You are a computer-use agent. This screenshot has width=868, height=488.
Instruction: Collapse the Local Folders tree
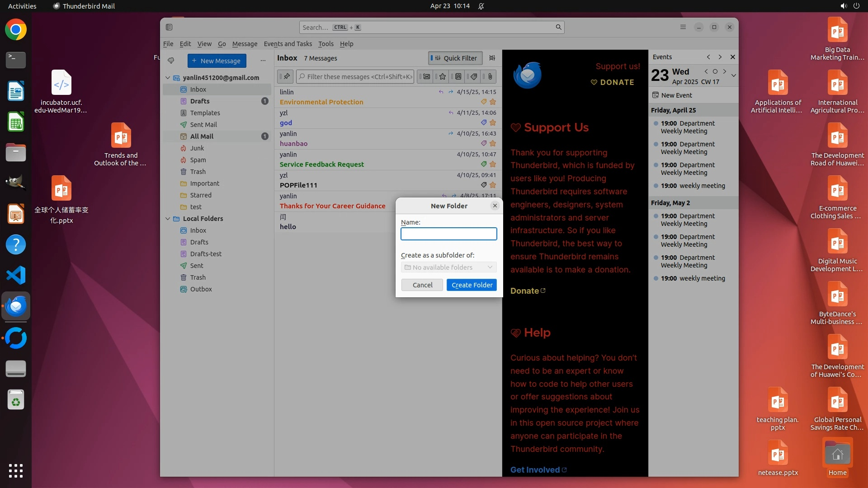pyautogui.click(x=168, y=219)
